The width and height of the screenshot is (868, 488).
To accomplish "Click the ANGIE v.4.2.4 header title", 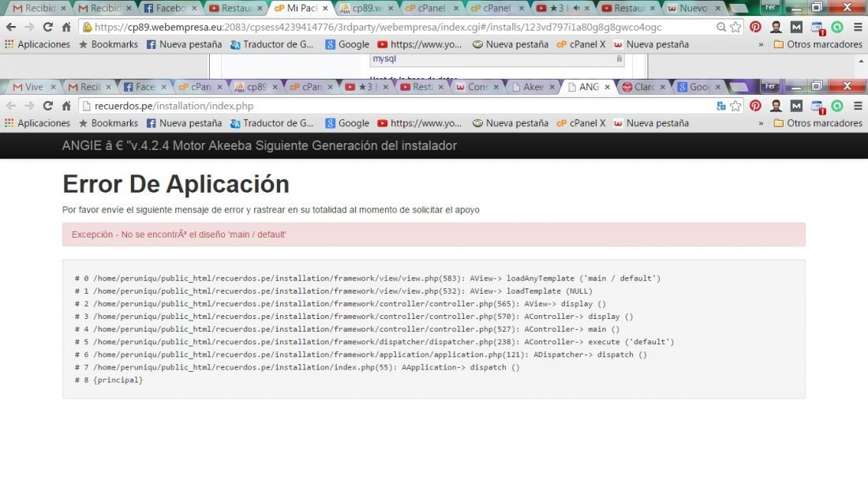I will pos(259,145).
